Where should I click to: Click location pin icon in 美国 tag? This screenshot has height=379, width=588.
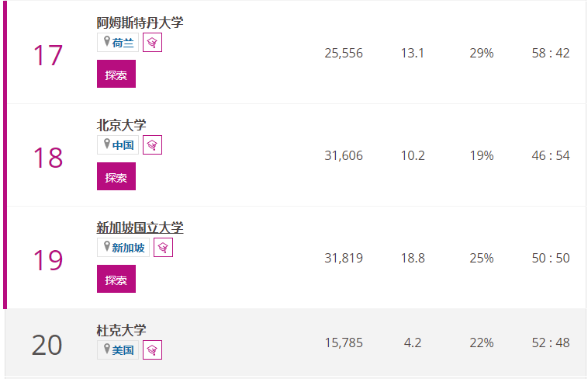pos(107,349)
